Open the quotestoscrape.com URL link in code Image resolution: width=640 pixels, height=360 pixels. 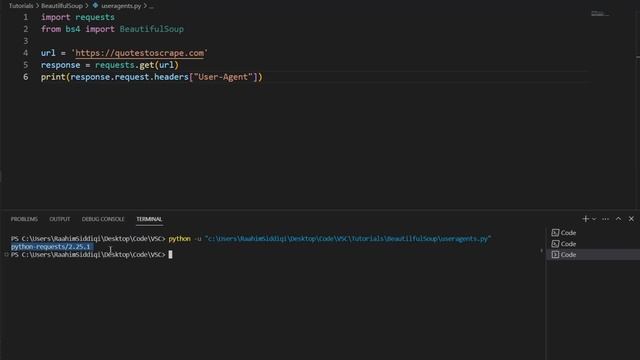tap(140, 53)
